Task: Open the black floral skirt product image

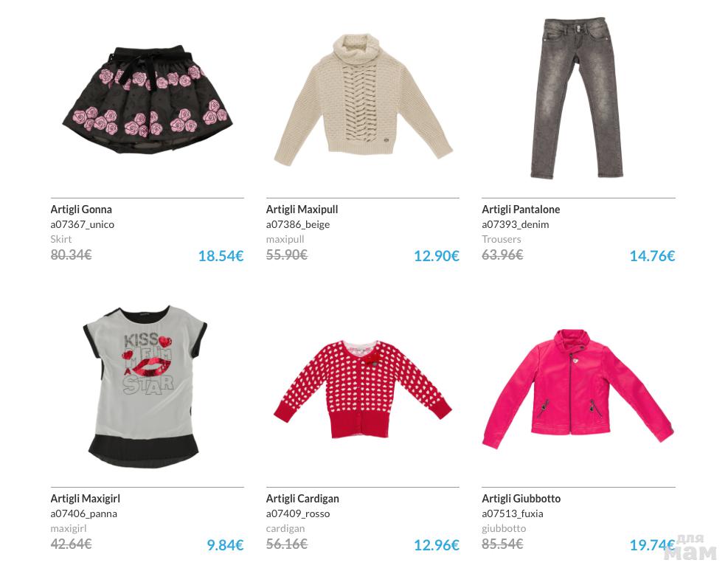Action: pos(148,99)
